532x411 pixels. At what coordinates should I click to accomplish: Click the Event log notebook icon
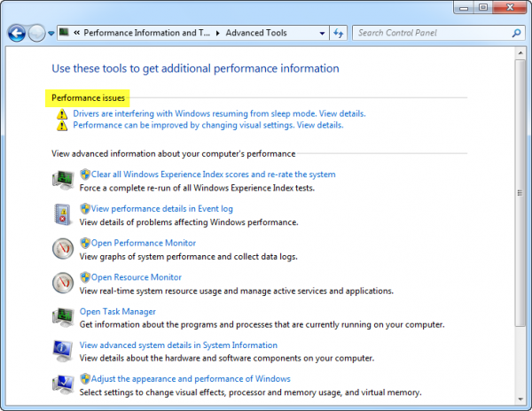point(63,214)
